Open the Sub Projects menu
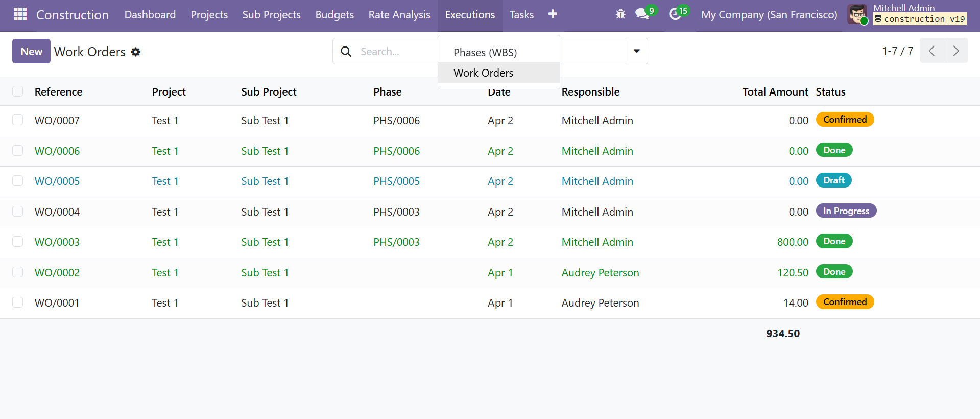Viewport: 980px width, 419px height. [272, 15]
